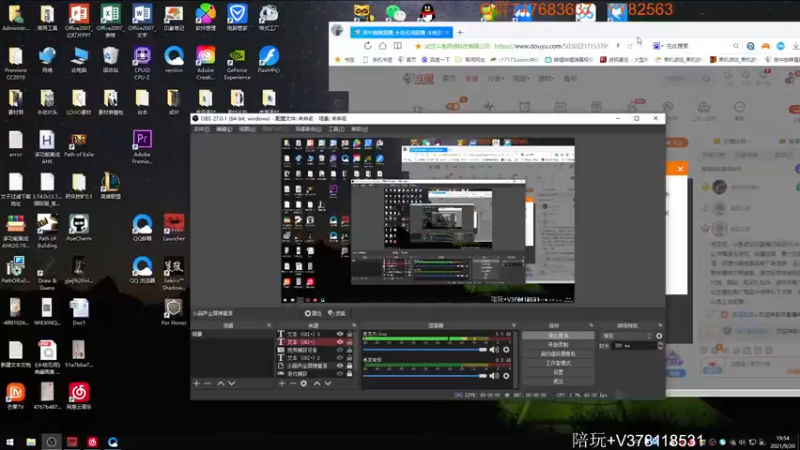Toggle visibility of the bottom source row
Screen dimensions: 800x450
tap(340, 373)
